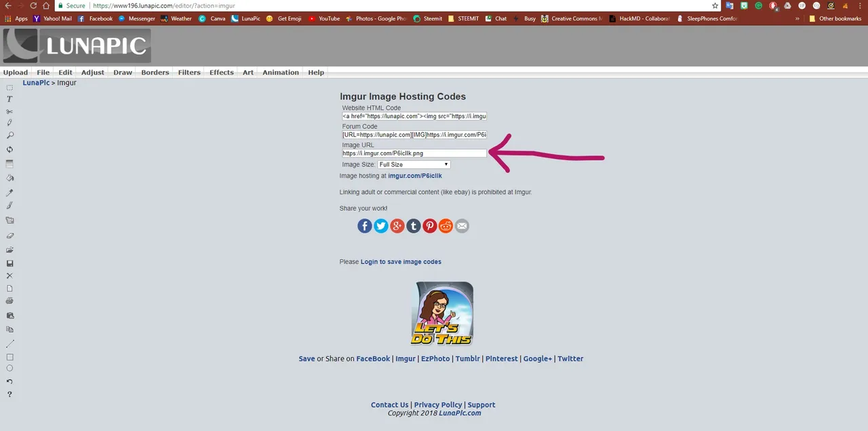Open the Filters menu
This screenshot has width=868, height=431.
tap(189, 73)
